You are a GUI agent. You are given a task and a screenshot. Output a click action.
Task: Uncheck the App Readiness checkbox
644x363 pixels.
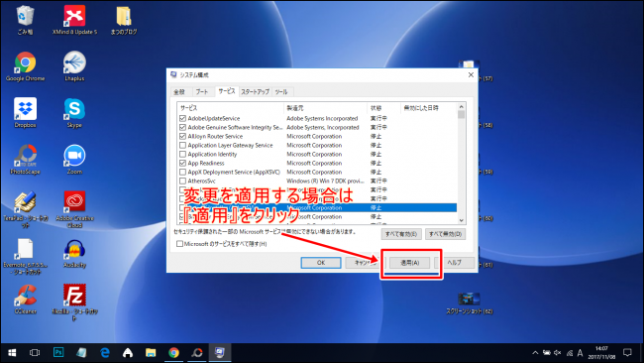point(182,164)
